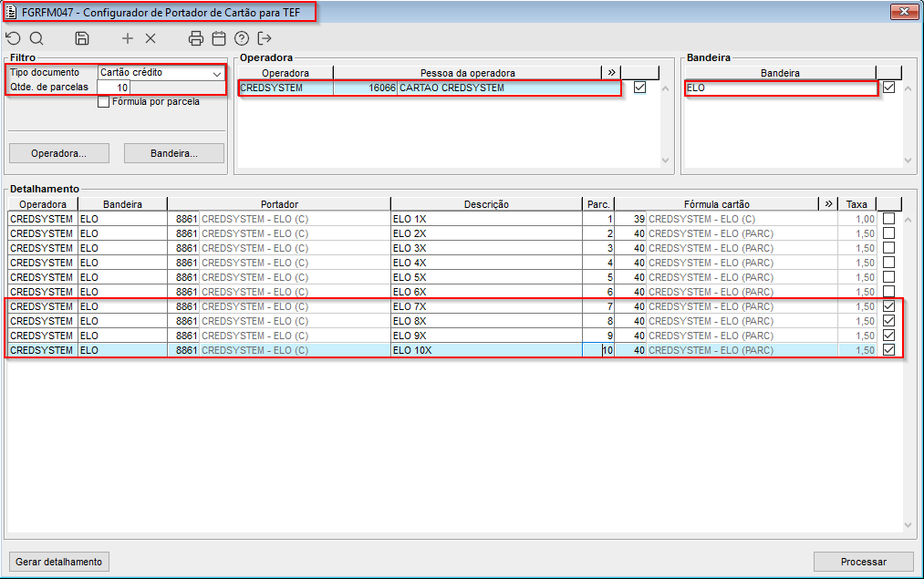924x579 pixels.
Task: Select ELO row in Bandeira list
Action: 781,88
